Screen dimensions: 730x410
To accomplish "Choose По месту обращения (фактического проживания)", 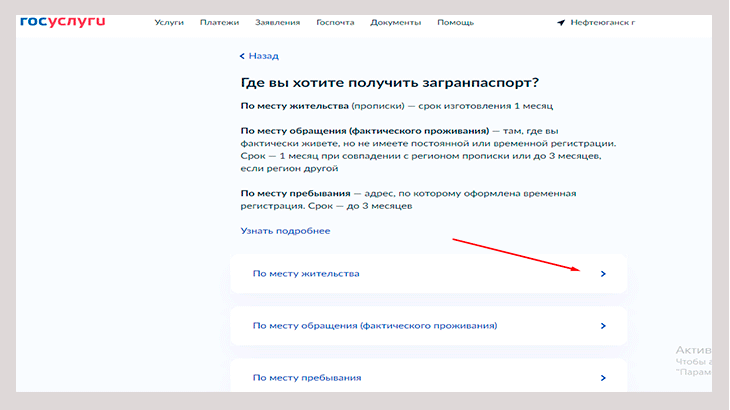I will 428,326.
